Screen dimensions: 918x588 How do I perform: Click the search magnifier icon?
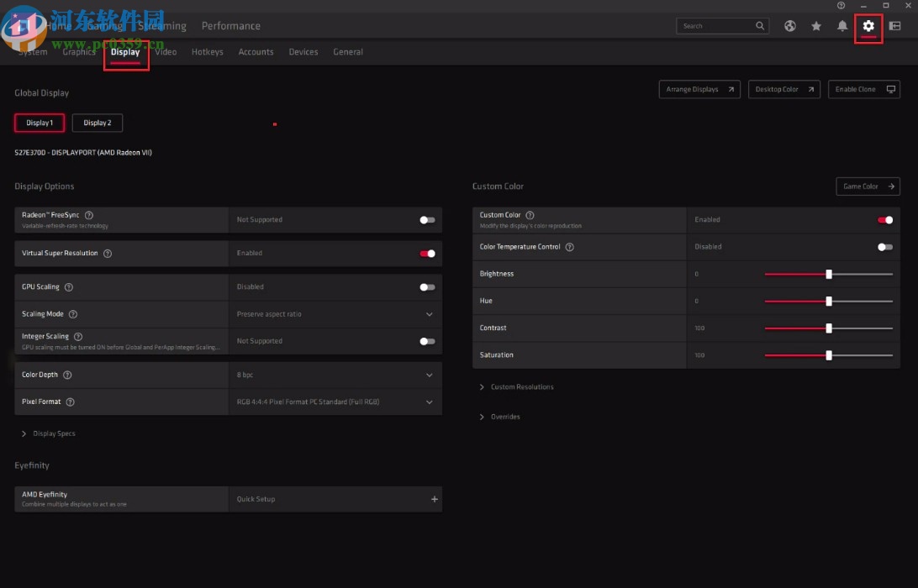point(759,26)
